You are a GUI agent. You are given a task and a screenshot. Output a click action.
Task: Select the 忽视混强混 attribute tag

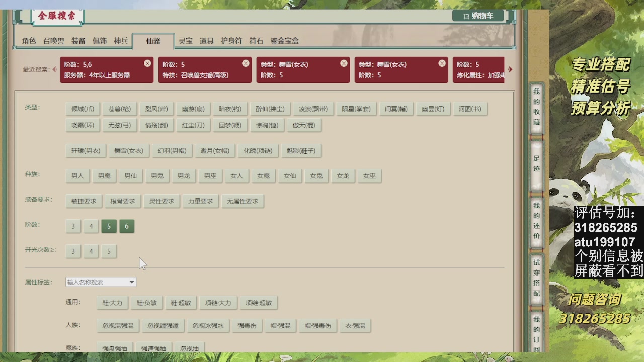(118, 326)
